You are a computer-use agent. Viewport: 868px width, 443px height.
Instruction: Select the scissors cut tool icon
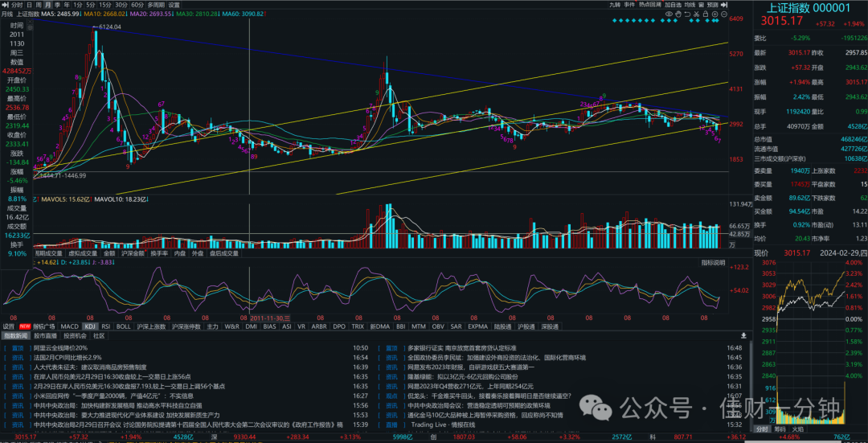696,14
